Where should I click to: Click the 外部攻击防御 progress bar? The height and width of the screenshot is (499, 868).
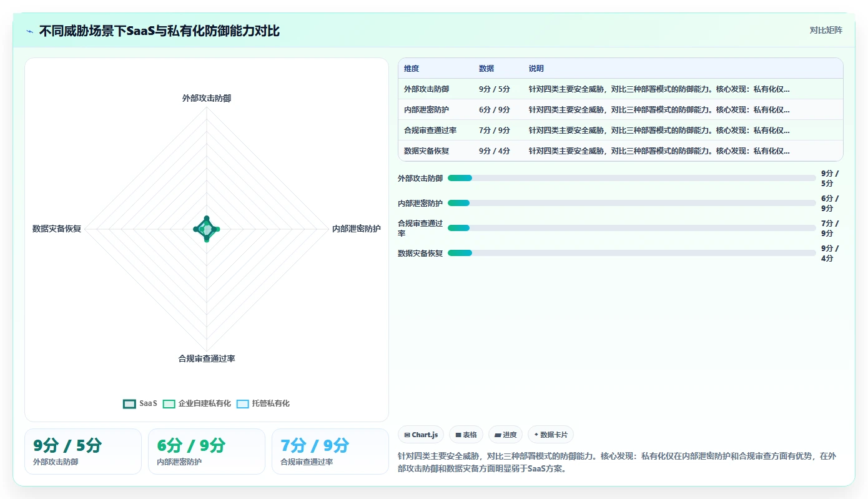pyautogui.click(x=632, y=178)
